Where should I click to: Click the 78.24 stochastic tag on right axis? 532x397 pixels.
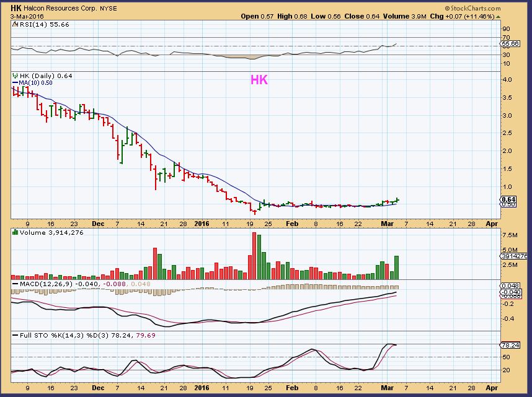(510, 345)
